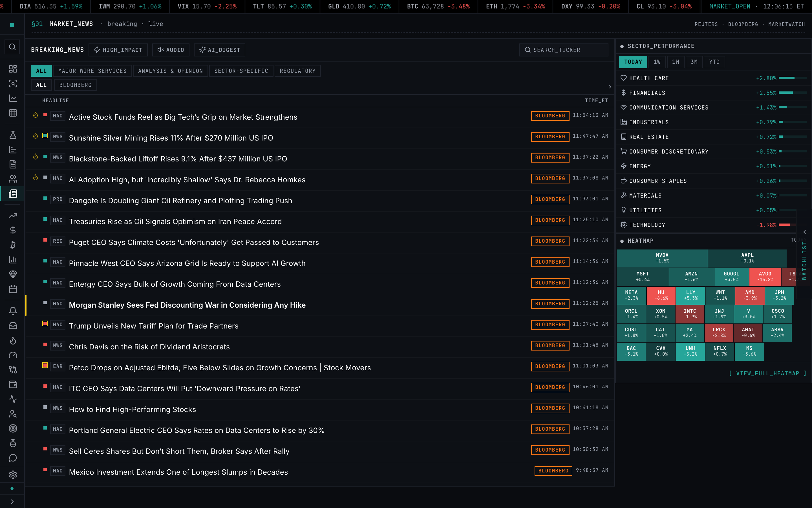Select the BLOOMBERG source filter tab
Screen dimensions: 812x508
pyautogui.click(x=76, y=85)
